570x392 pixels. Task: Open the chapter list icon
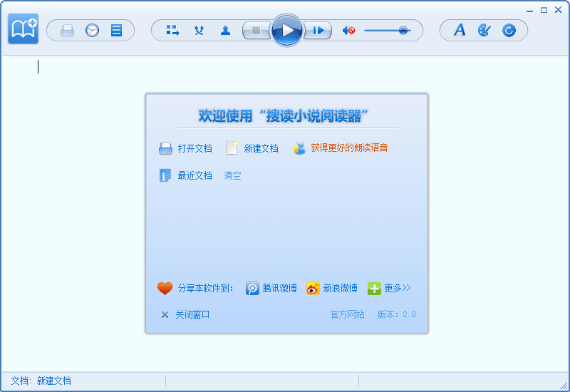(x=116, y=30)
